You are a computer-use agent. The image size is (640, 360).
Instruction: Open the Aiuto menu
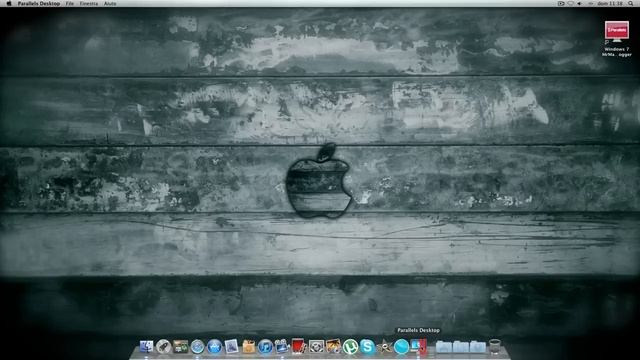pos(110,3)
